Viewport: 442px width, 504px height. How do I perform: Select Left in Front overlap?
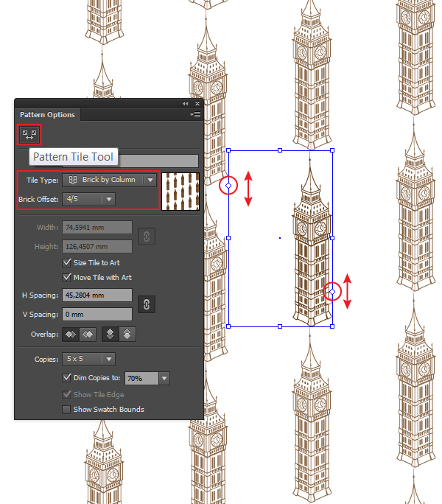(x=71, y=335)
